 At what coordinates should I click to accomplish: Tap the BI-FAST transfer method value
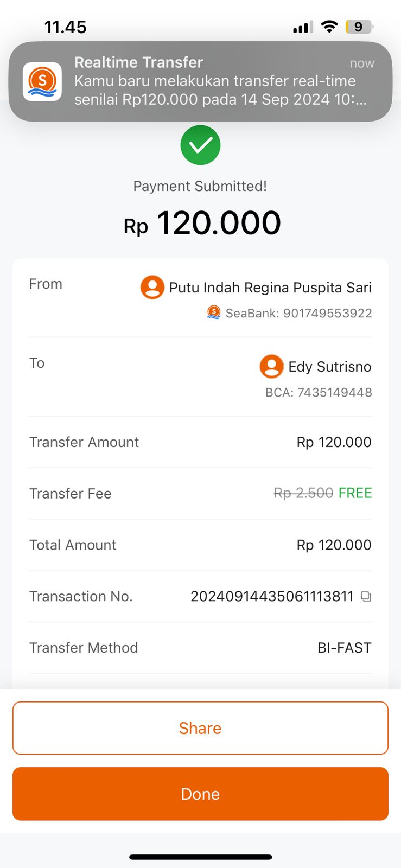tap(344, 648)
